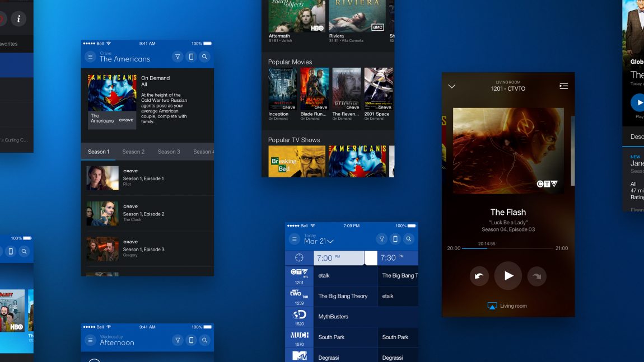Switch to the Season 3 tab
This screenshot has height=362, width=644.
[x=169, y=151]
